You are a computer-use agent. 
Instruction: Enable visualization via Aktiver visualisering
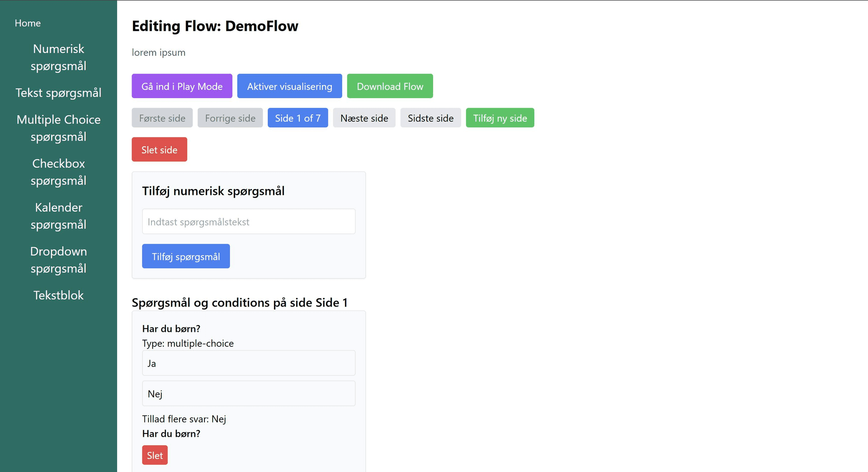point(289,86)
